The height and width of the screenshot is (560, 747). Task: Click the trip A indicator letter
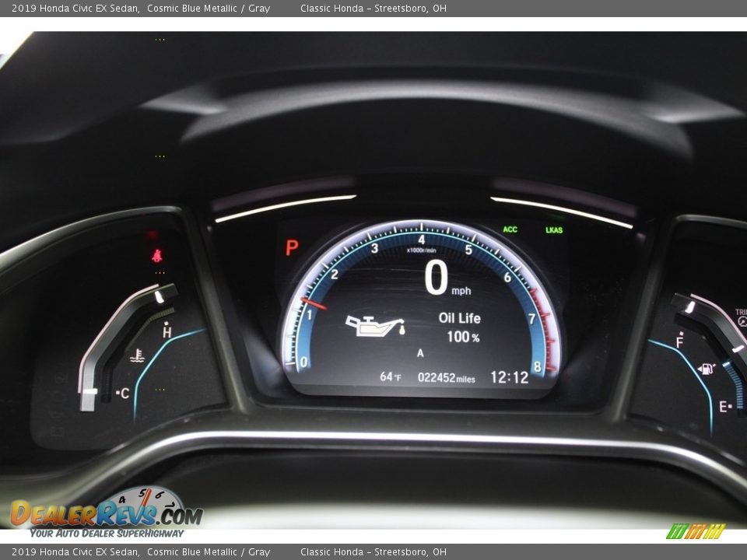tap(420, 353)
